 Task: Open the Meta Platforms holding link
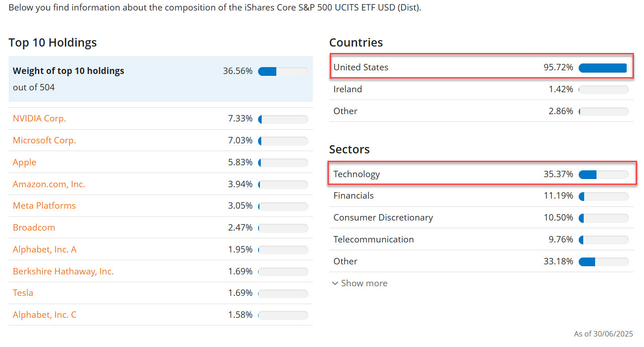(44, 205)
